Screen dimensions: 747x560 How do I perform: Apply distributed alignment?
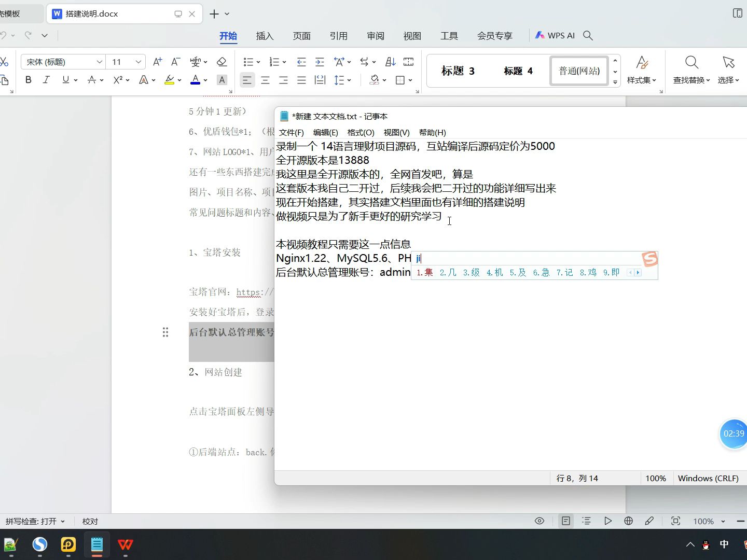click(x=320, y=80)
